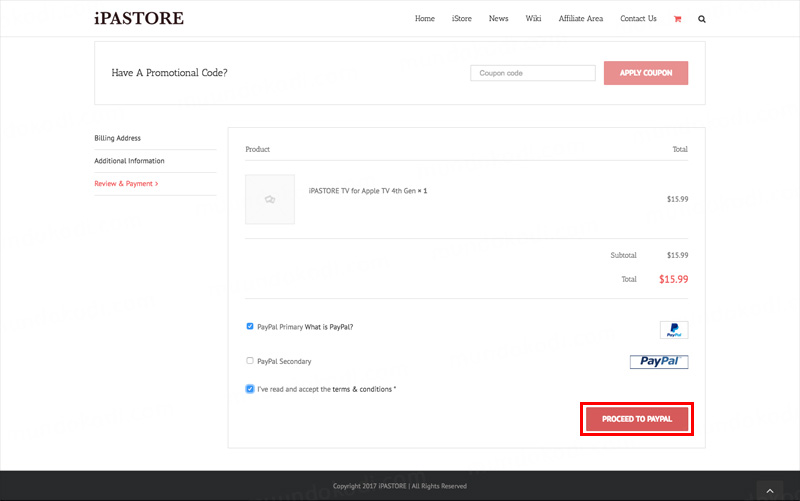Click the Apply Coupon button

point(646,73)
